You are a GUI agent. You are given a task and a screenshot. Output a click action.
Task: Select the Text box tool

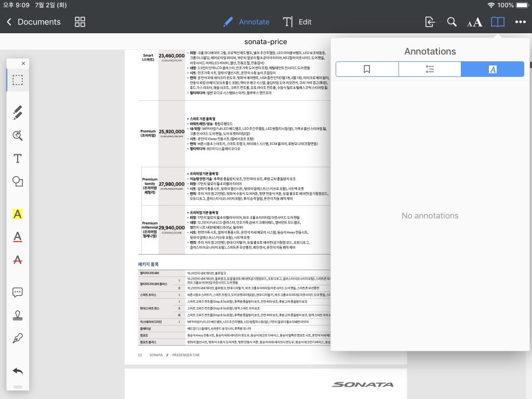[x=18, y=158]
